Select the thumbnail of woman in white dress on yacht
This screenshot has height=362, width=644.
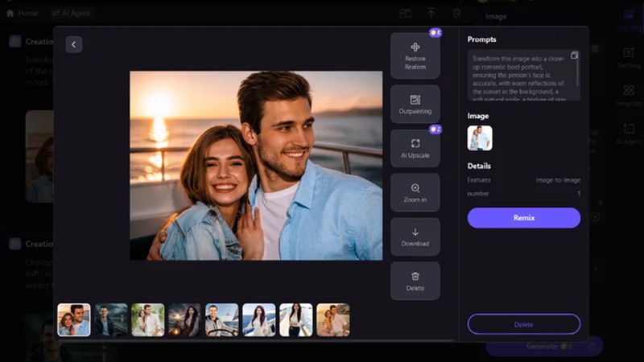click(258, 319)
